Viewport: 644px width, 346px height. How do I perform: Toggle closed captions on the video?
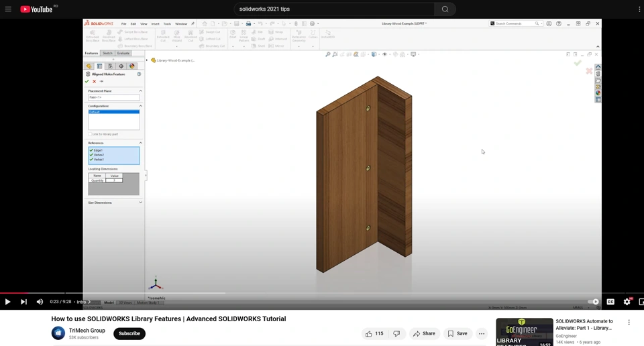(610, 302)
